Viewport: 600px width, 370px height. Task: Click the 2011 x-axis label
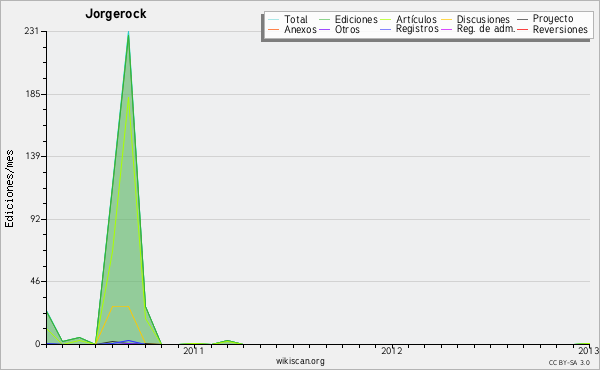click(194, 351)
